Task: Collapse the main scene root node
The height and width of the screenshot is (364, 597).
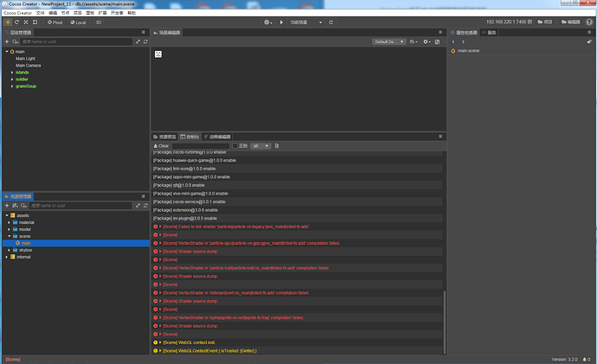Action: pyautogui.click(x=7, y=51)
